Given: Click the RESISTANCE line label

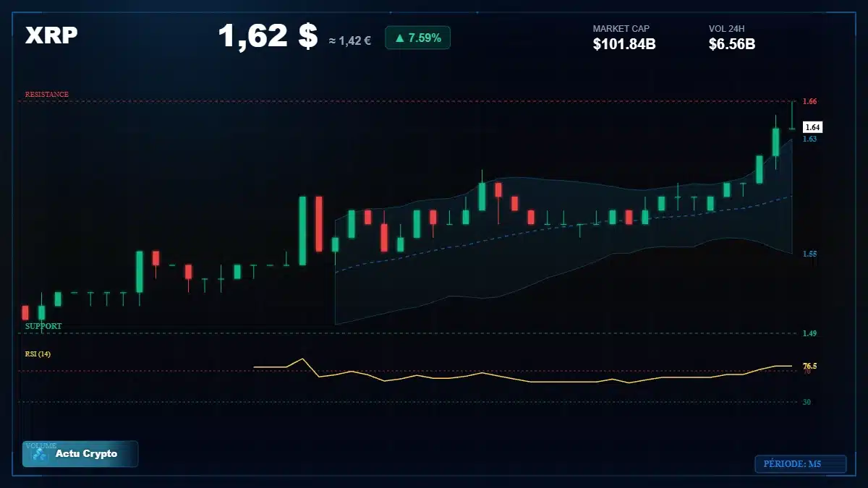Looking at the screenshot, I should pyautogui.click(x=47, y=94).
